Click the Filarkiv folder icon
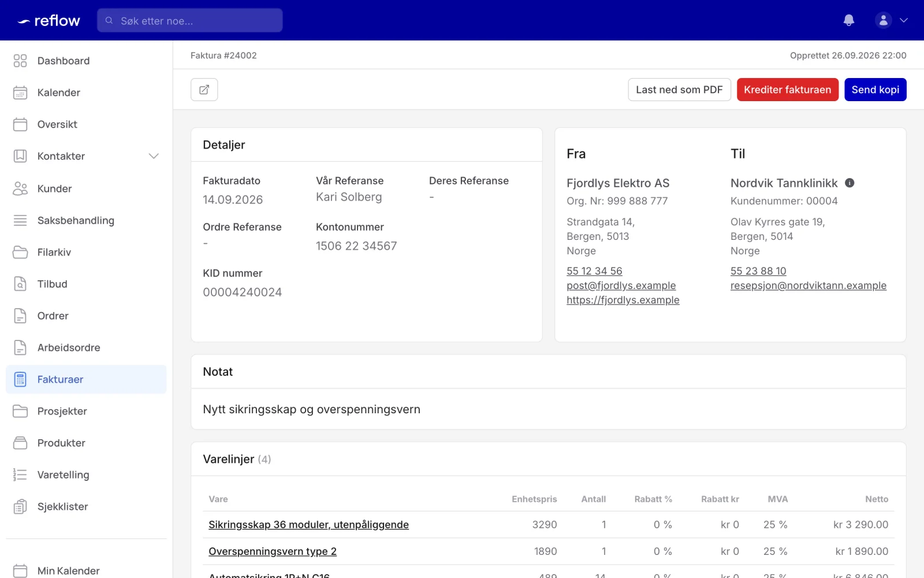 click(20, 252)
